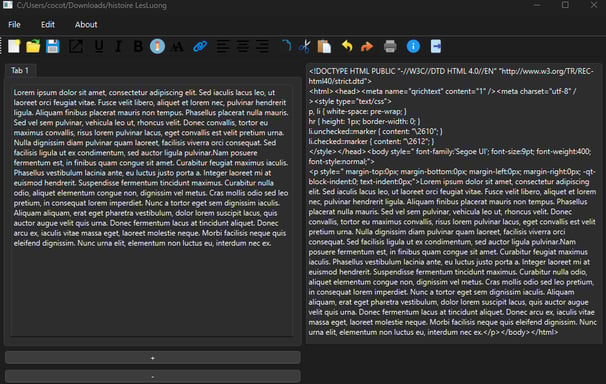
Task: Switch to Tab 1
Action: point(20,70)
